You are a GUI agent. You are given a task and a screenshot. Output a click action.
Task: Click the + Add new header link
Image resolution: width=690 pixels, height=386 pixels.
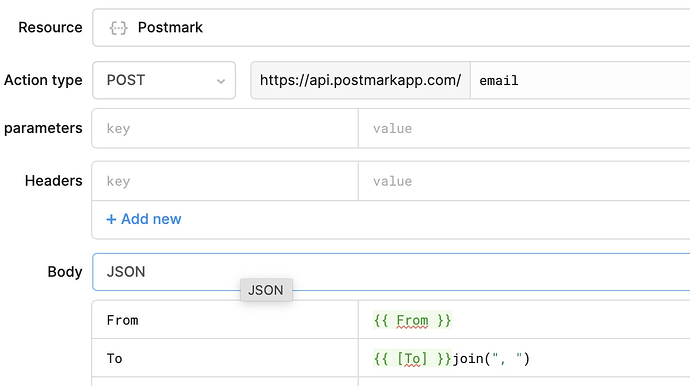pos(144,219)
